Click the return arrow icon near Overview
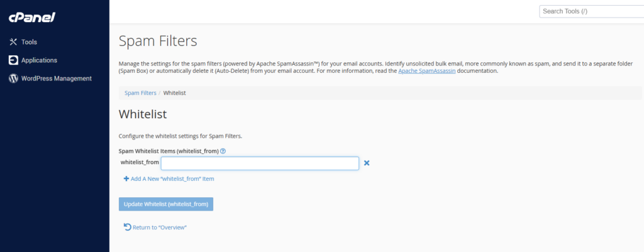 (x=127, y=227)
